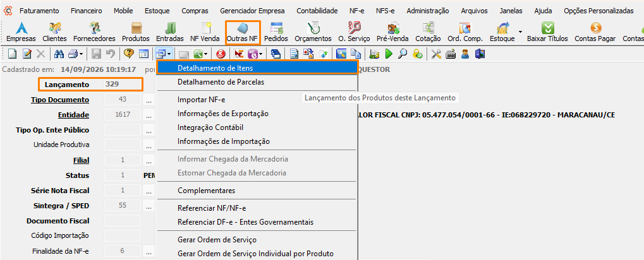Open the Entradas module
The height and width of the screenshot is (260, 644).
(169, 33)
